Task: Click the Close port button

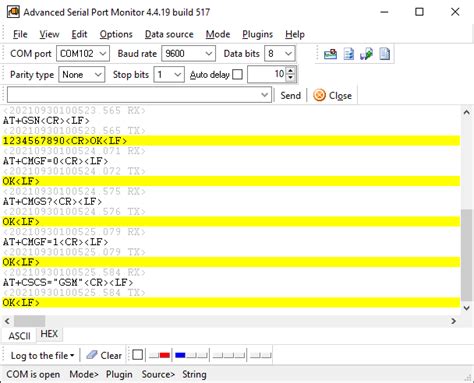Action: [x=332, y=96]
